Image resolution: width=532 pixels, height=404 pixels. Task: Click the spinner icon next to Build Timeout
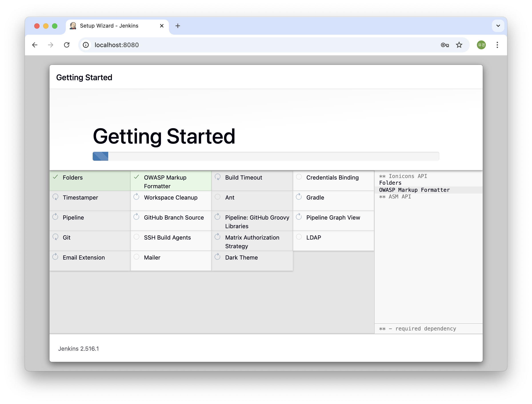[x=217, y=177]
